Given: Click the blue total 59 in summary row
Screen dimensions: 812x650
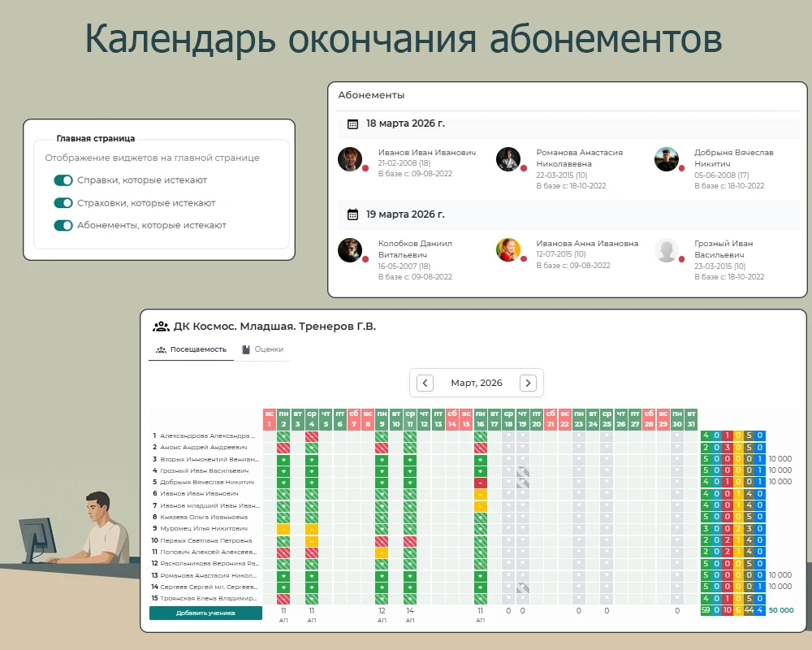Looking at the screenshot, I should tap(706, 609).
